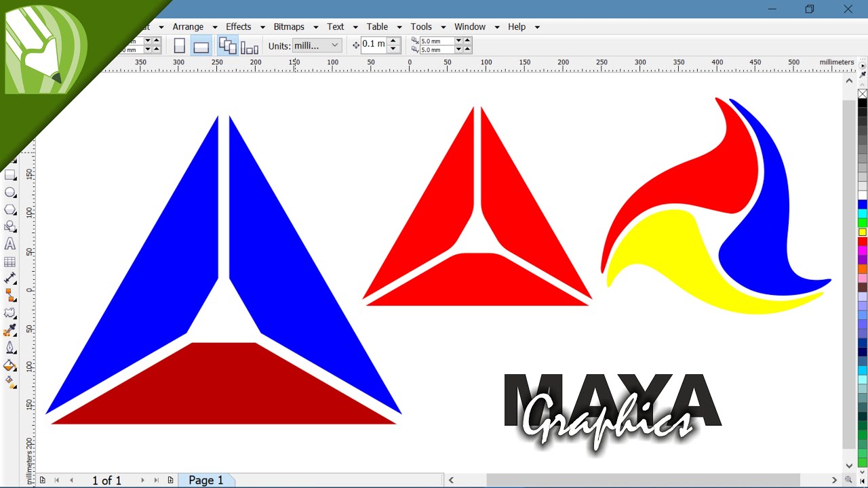Open the Help menu
The width and height of the screenshot is (868, 488).
tap(517, 26)
